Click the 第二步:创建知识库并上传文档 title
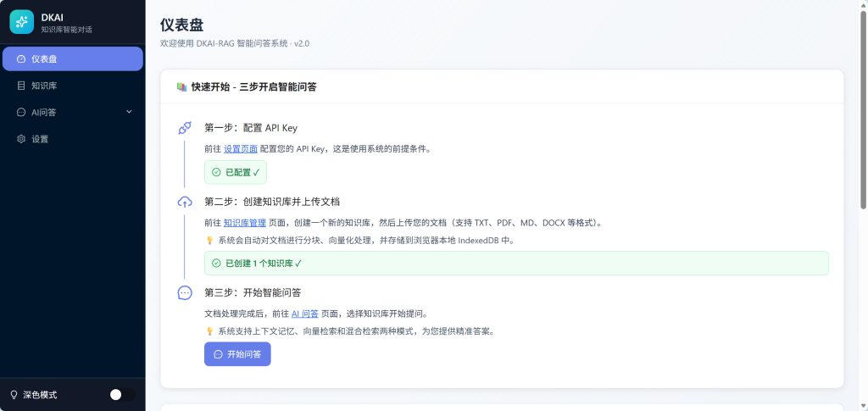The image size is (868, 411). click(272, 202)
